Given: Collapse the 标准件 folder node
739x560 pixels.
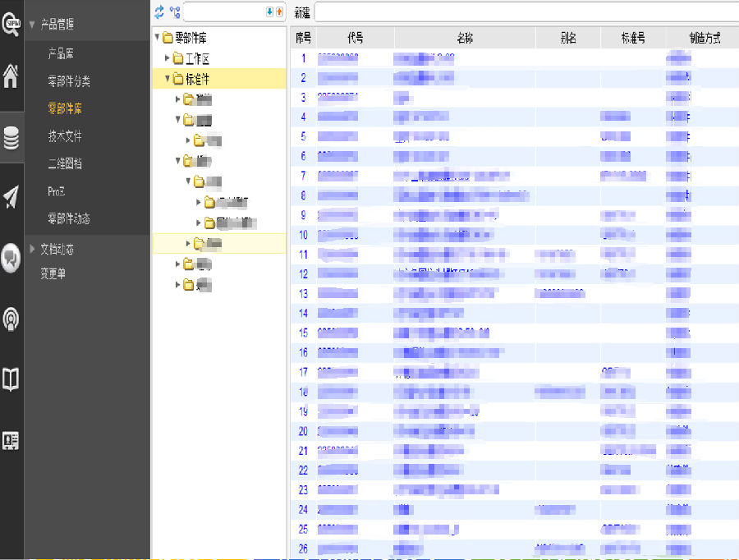Looking at the screenshot, I should point(168,79).
